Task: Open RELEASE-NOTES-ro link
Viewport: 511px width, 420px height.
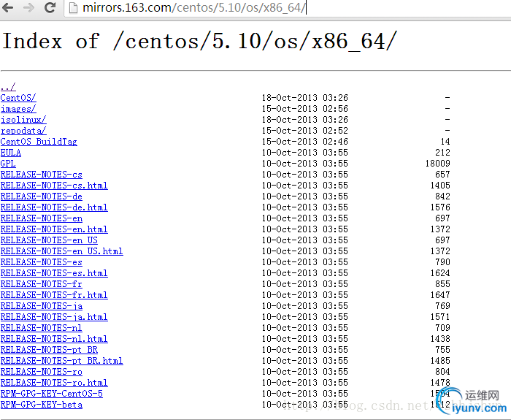Action: click(x=42, y=372)
